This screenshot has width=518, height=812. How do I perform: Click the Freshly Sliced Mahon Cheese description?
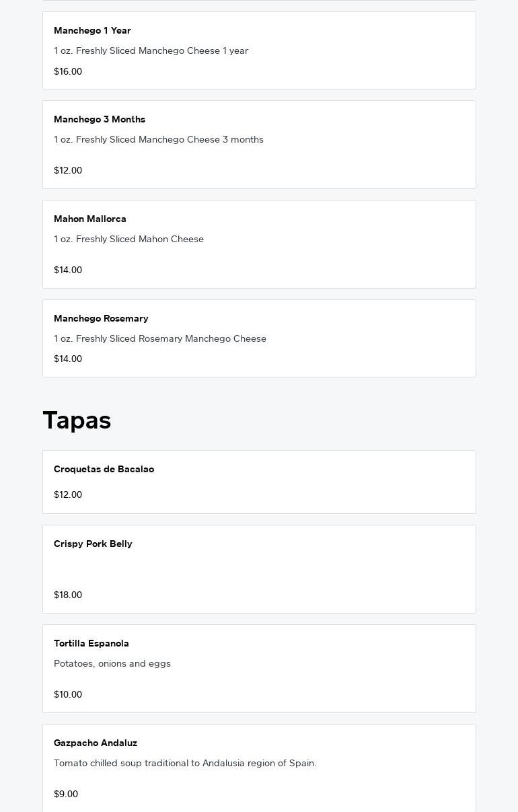click(x=128, y=239)
